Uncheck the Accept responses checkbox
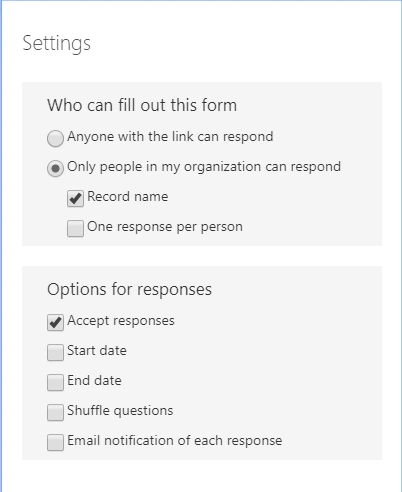 (55, 323)
